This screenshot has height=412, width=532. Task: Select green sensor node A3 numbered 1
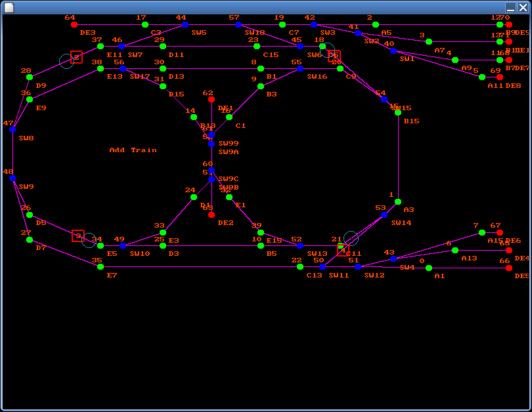coord(398,202)
